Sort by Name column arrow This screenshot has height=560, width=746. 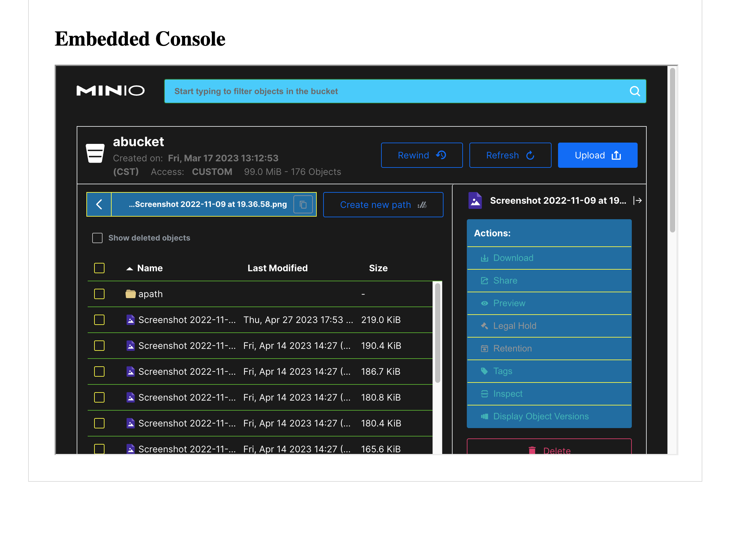click(x=129, y=269)
